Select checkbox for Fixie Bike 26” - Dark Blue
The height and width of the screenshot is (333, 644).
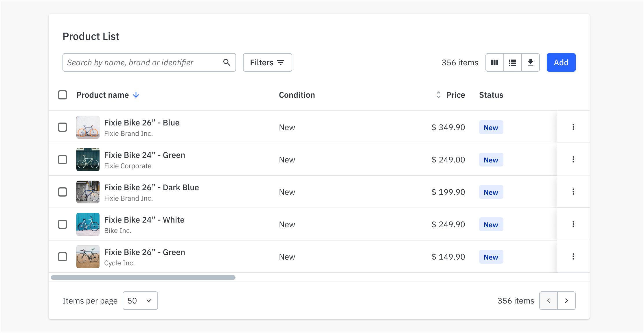[62, 192]
